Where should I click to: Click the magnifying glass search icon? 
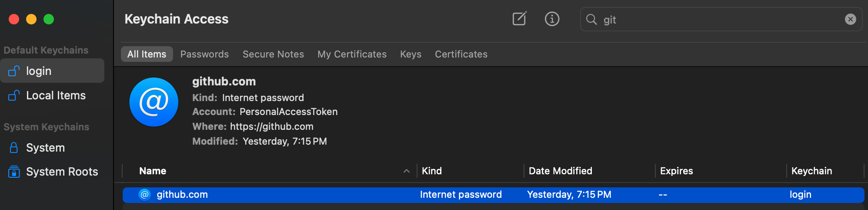click(x=591, y=19)
